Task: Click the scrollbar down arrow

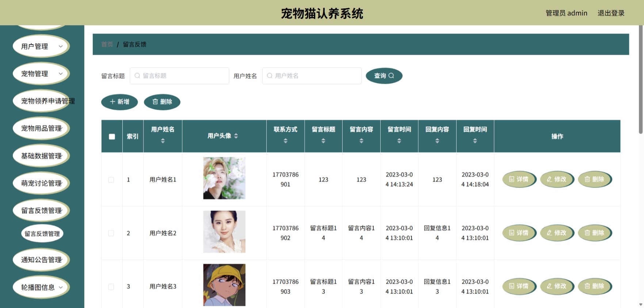Action: (x=640, y=304)
